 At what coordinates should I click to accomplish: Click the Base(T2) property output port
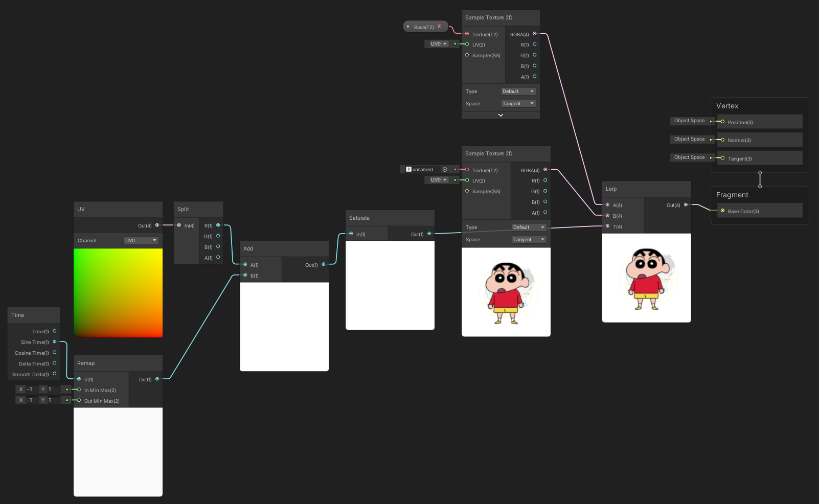click(x=439, y=27)
